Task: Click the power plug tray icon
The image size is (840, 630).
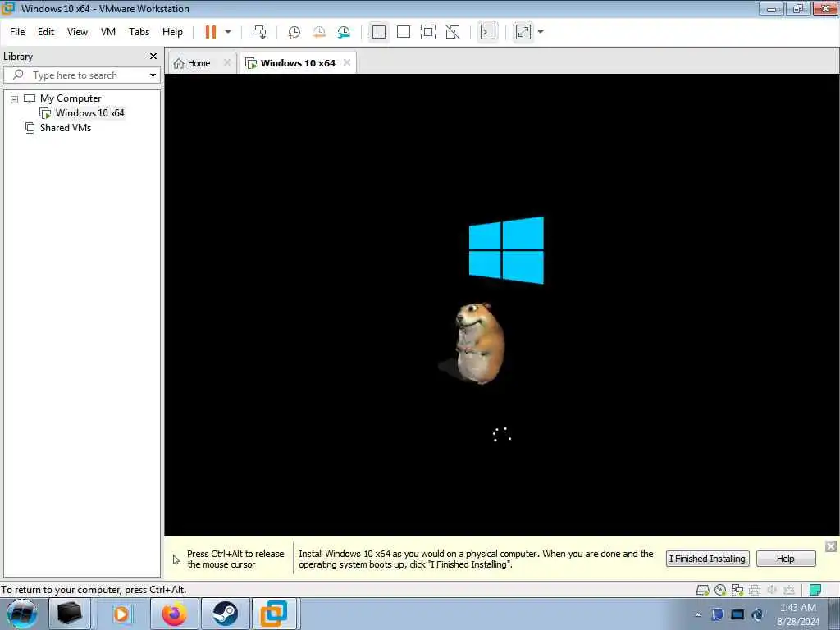Action: point(757,614)
